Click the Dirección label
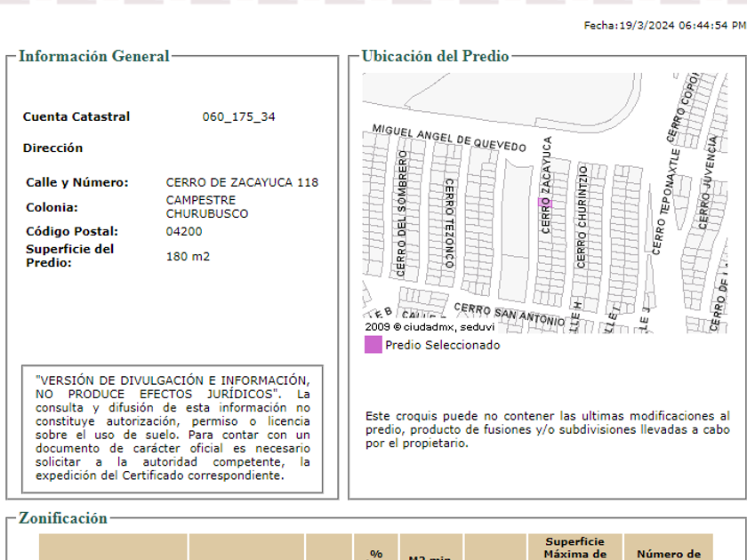Viewport: 747px width, 560px height. pyautogui.click(x=52, y=148)
